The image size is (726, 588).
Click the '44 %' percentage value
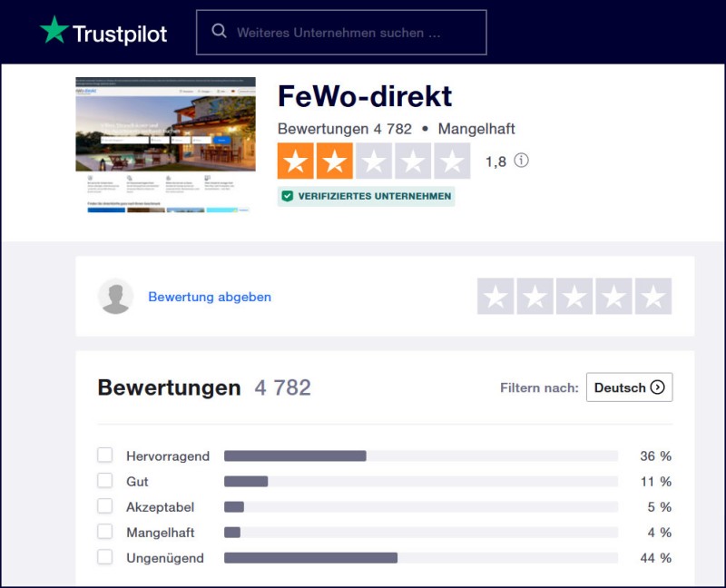655,558
